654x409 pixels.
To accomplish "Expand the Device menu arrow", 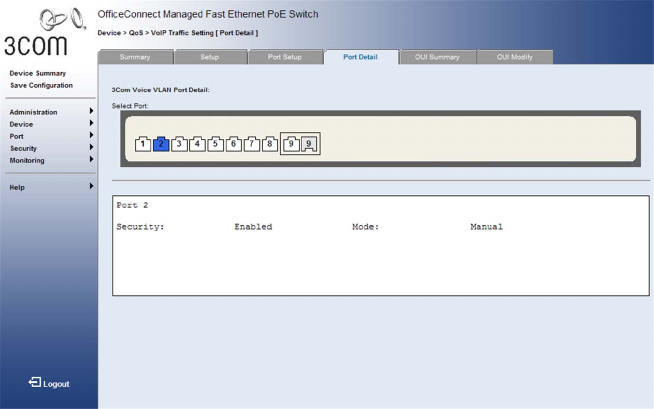I will tap(91, 123).
